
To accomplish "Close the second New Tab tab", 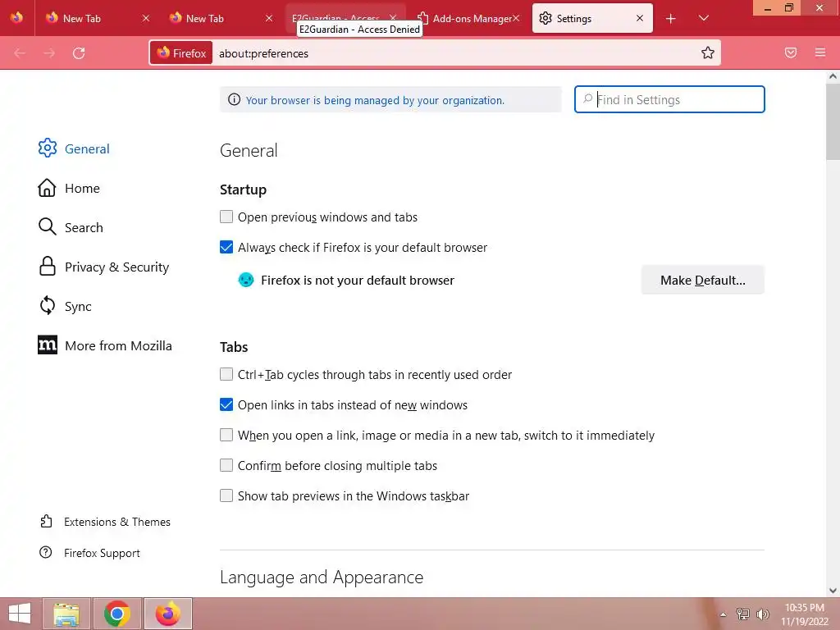I will point(269,18).
